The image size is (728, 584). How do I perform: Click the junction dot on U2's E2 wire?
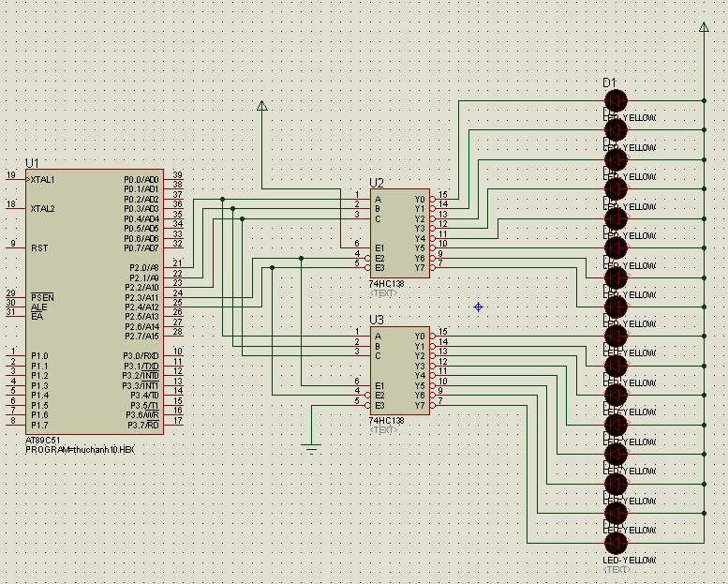(x=302, y=259)
